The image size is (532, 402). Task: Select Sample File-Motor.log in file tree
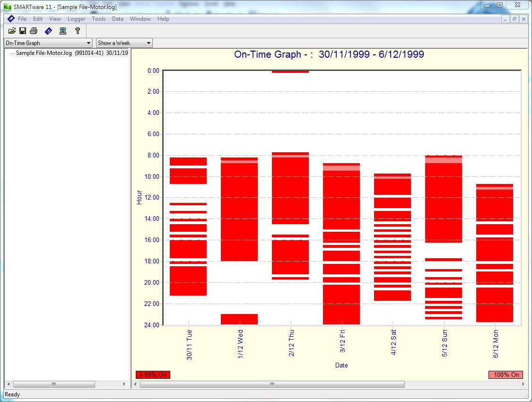pyautogui.click(x=72, y=53)
